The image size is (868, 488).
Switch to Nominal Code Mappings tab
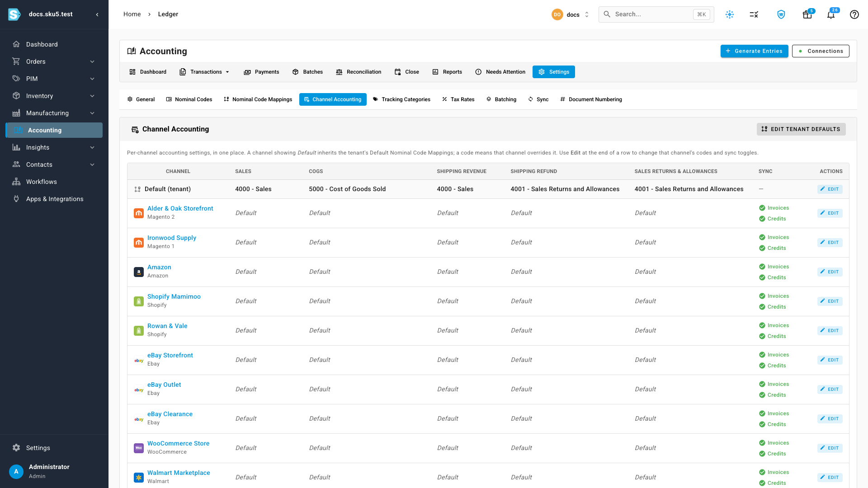tap(258, 99)
